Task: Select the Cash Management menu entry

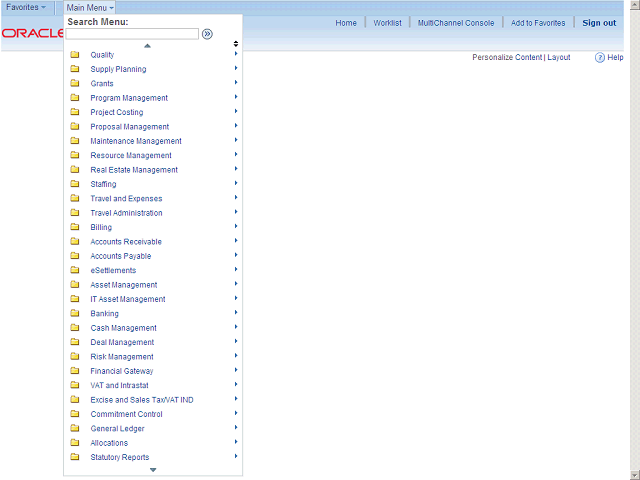Action: pos(123,328)
